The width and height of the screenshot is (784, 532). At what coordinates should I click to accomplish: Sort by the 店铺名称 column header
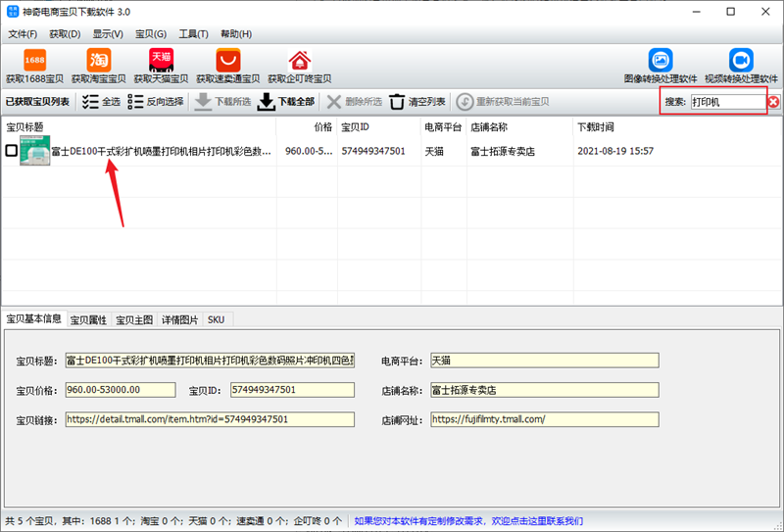[520, 127]
